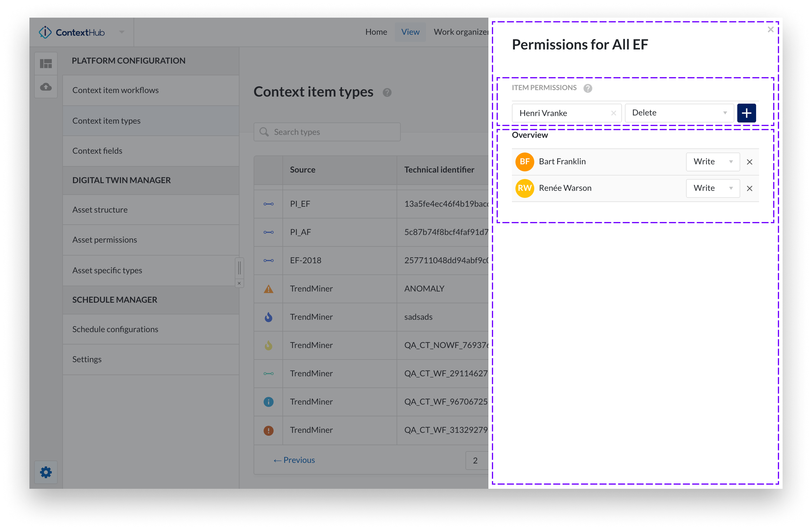Open Bart Franklin's Write permission dropdown
The width and height of the screenshot is (812, 530).
[712, 162]
